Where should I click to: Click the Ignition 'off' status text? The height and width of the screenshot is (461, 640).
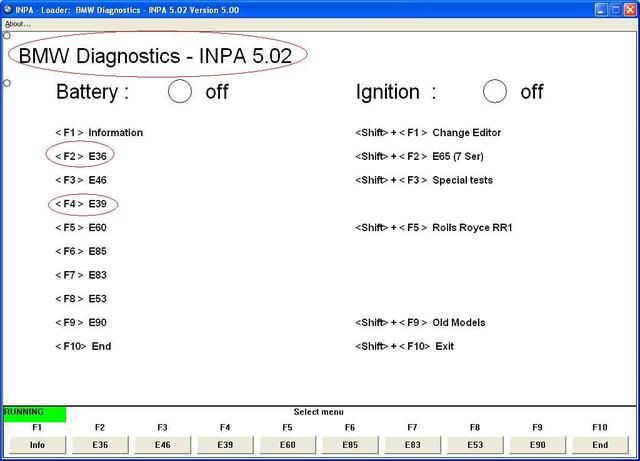[532, 92]
